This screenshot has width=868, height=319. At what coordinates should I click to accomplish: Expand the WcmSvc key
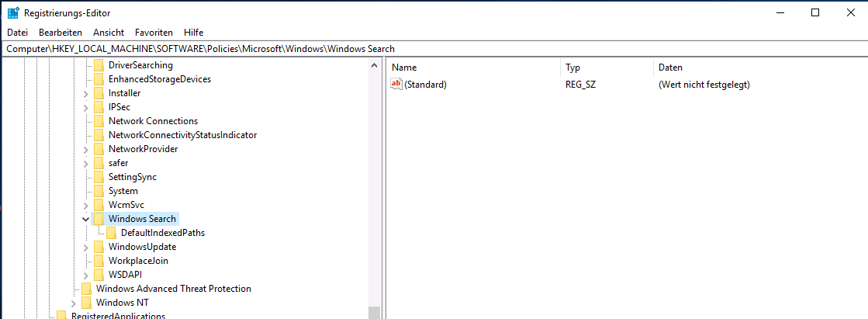pyautogui.click(x=86, y=206)
